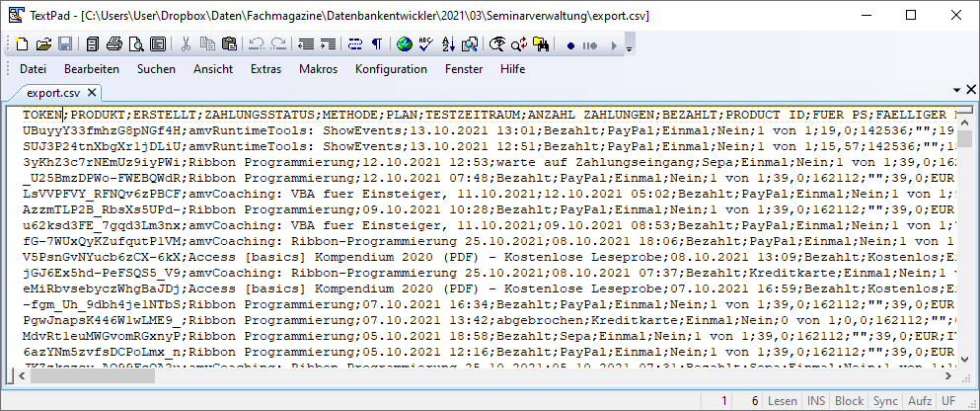The image size is (980, 411).
Task: Click ZAHLUNGSSTATUS header in first line
Action: pos(262,116)
